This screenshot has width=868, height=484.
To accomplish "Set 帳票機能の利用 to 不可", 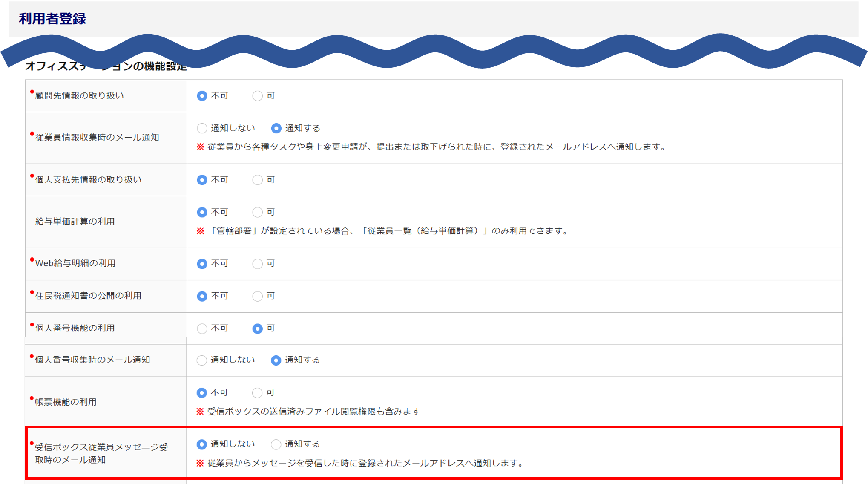I will (201, 392).
